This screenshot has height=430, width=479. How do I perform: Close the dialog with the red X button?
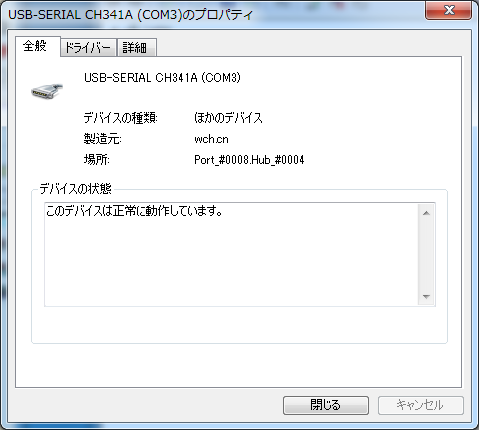(448, 10)
